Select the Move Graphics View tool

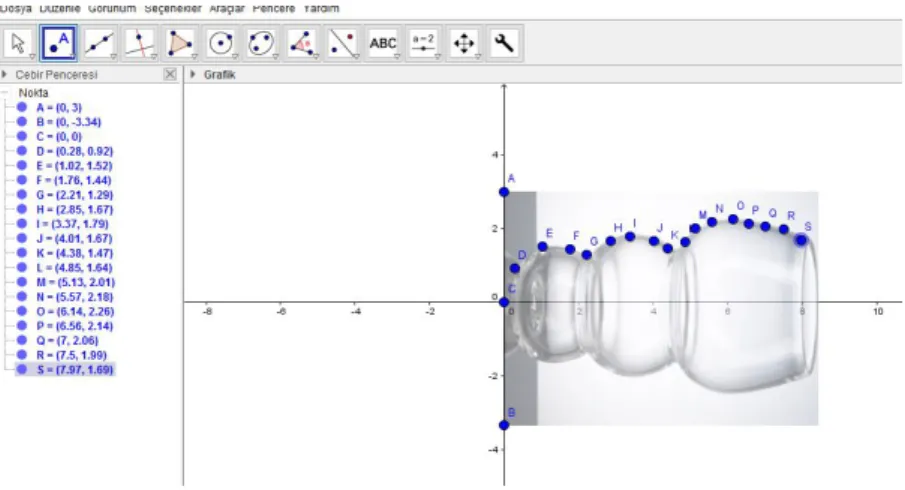464,43
